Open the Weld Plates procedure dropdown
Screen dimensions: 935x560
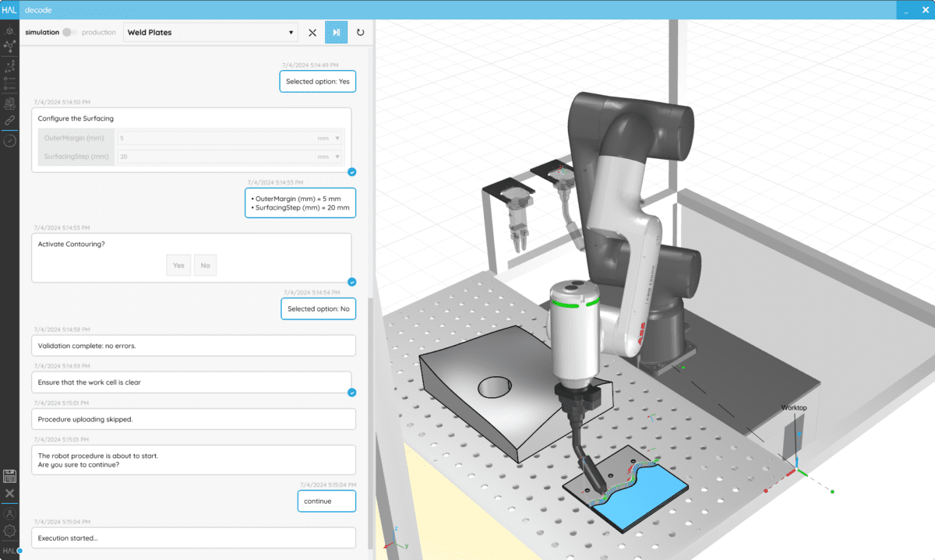[x=210, y=33]
